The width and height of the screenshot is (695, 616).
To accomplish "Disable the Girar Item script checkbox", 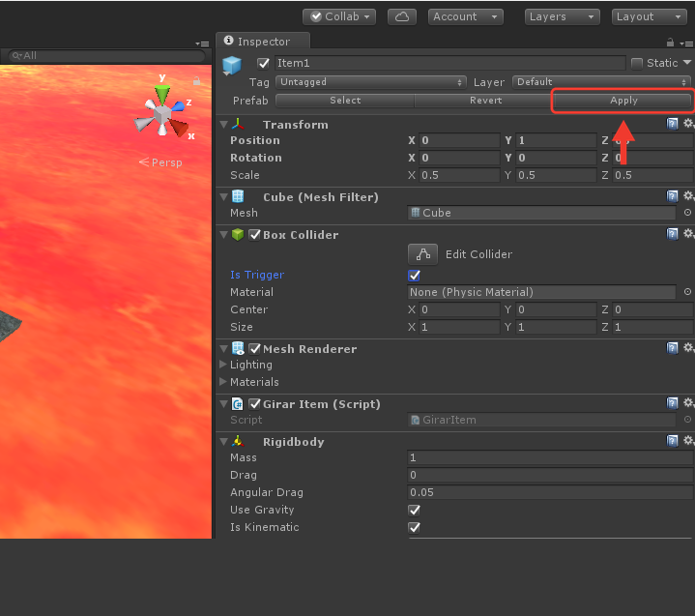I will [254, 404].
